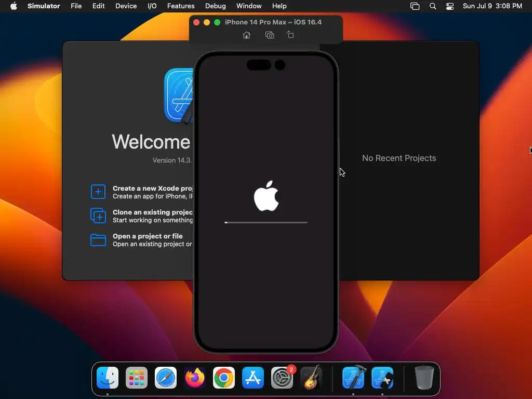
Task: Go to Simulator Home screen icon
Action: (x=247, y=35)
